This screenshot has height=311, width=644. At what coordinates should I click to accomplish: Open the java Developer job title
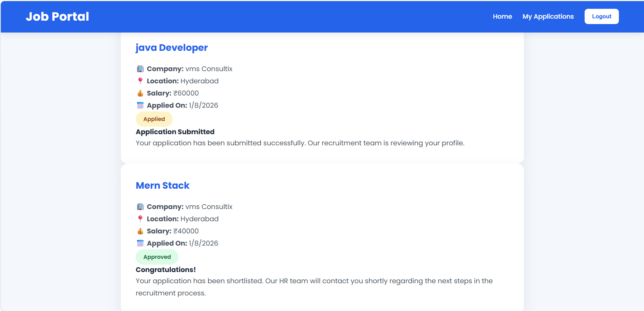point(172,48)
